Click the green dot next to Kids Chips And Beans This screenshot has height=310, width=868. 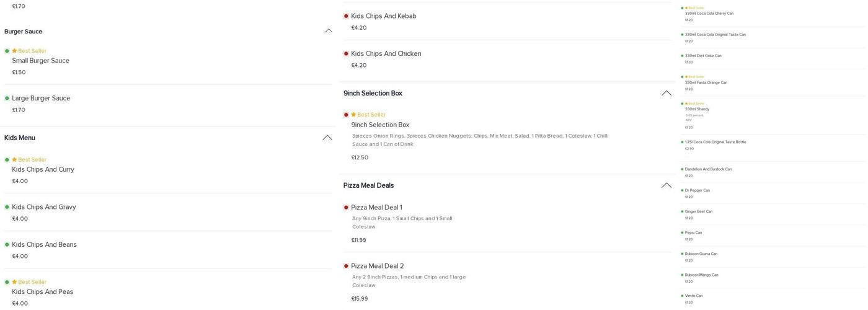click(7, 245)
